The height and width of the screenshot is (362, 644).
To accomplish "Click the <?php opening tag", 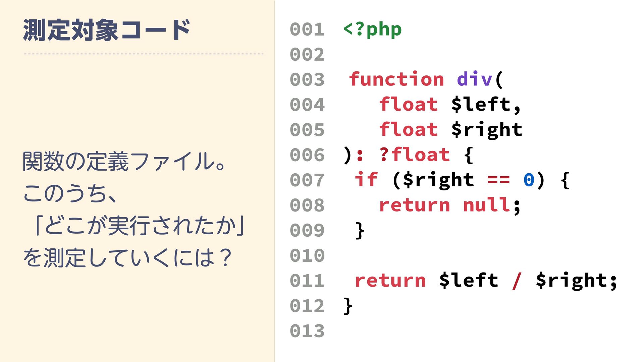I will (x=372, y=29).
